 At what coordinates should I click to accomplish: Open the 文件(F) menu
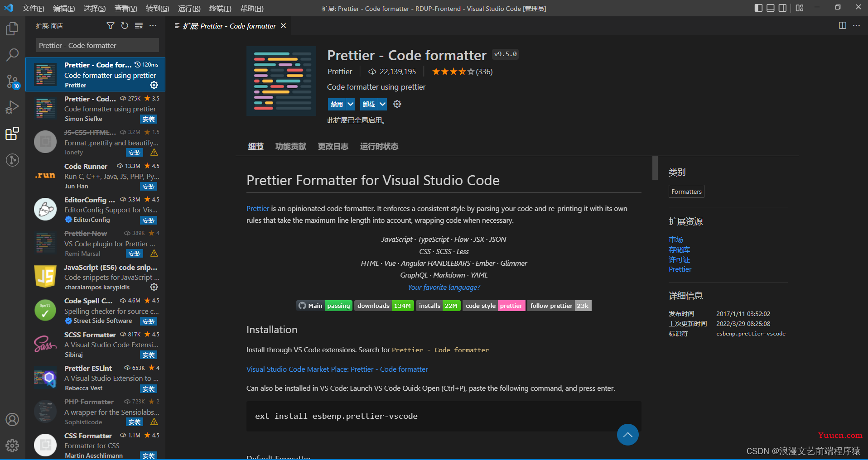click(34, 9)
